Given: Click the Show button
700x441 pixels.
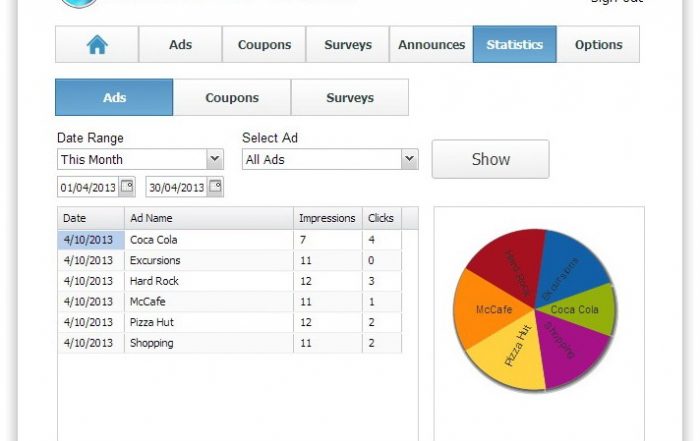Looking at the screenshot, I should 491,159.
